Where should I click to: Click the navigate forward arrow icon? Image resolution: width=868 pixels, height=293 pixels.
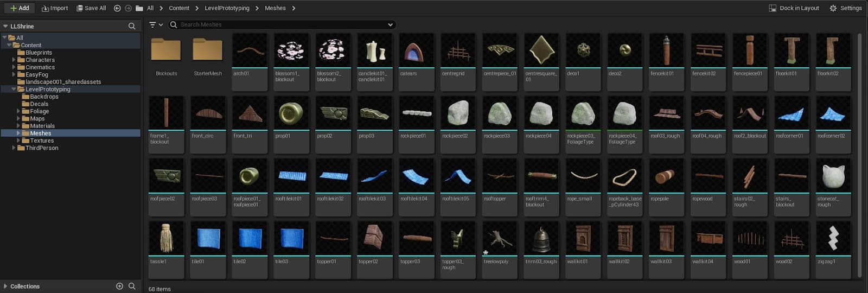(x=128, y=8)
